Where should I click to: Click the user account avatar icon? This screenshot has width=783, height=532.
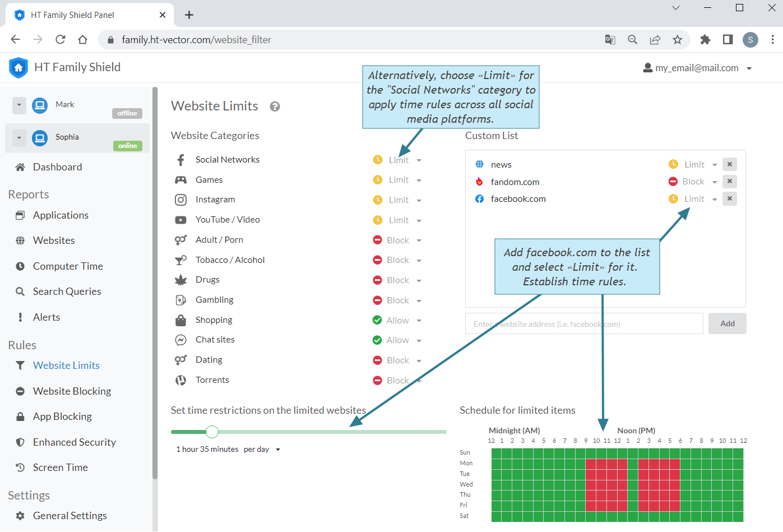click(x=647, y=68)
